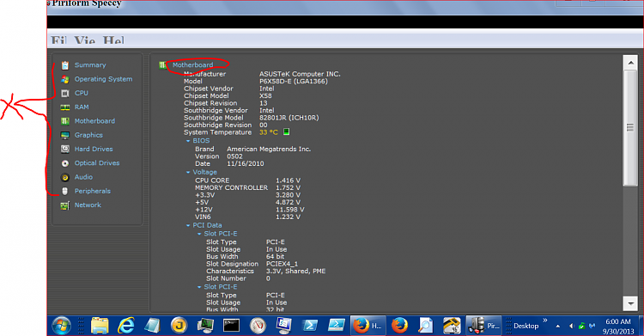This screenshot has width=644, height=336.
Task: Click the CPU CORE '1.416 V' value
Action: click(288, 180)
